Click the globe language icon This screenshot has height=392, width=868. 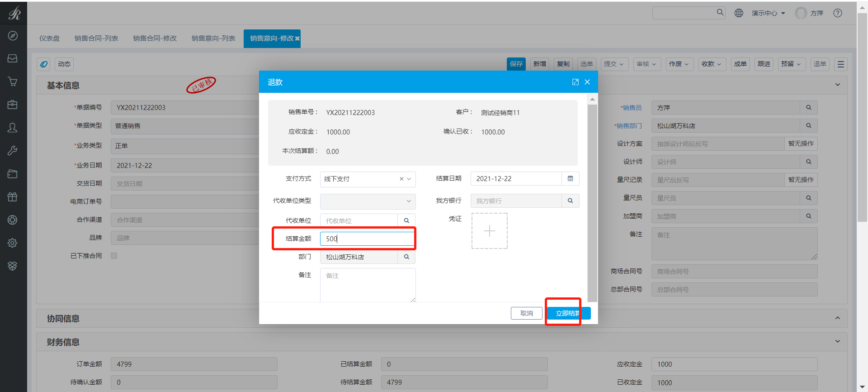pos(739,13)
